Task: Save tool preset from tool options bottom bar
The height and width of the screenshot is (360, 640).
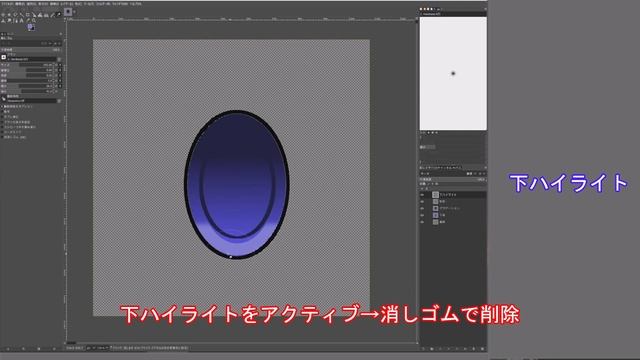Action: click(x=7, y=349)
